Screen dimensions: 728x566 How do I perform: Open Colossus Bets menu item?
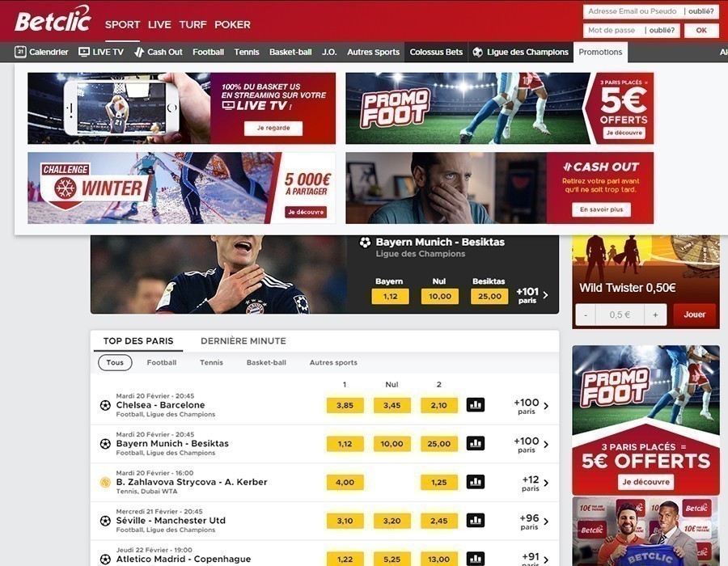point(436,52)
